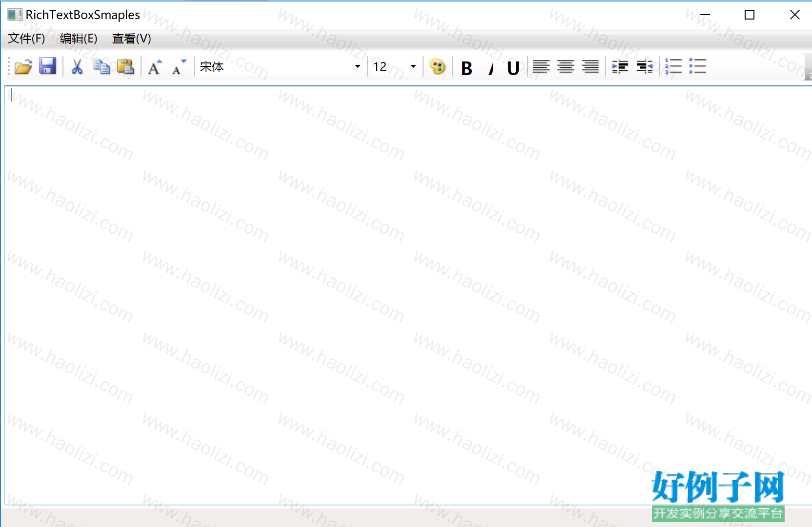Click the 宋体 font name field

click(x=274, y=66)
